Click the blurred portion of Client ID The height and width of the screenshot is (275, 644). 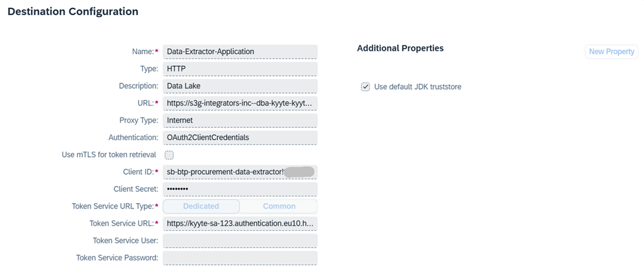click(x=299, y=172)
